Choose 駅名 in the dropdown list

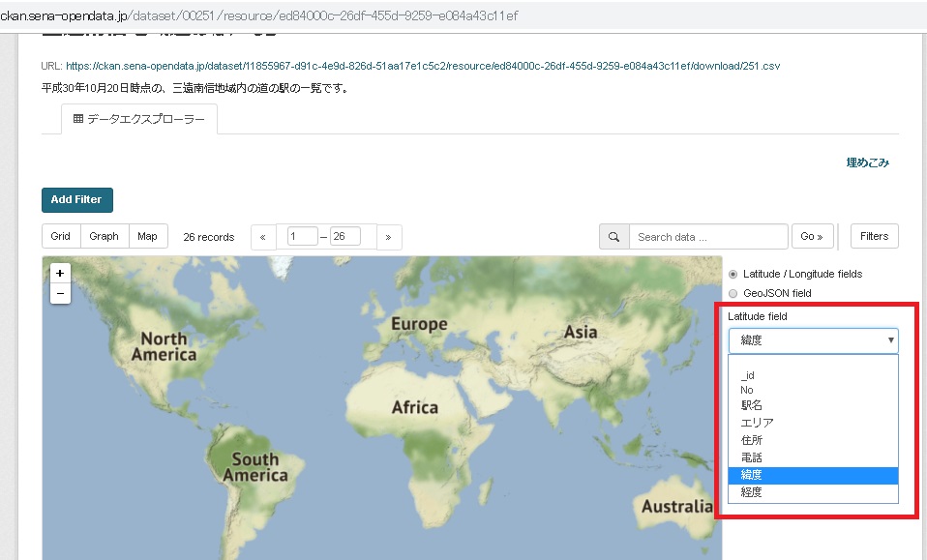tap(752, 406)
